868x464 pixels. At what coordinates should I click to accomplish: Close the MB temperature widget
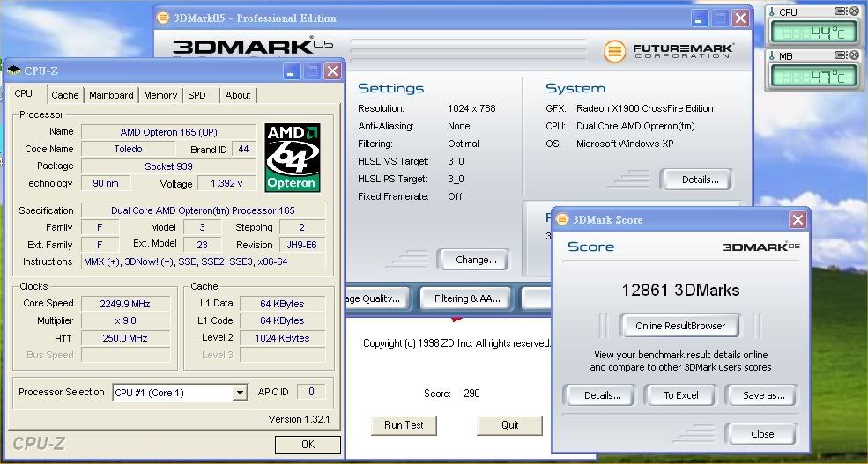(x=854, y=56)
